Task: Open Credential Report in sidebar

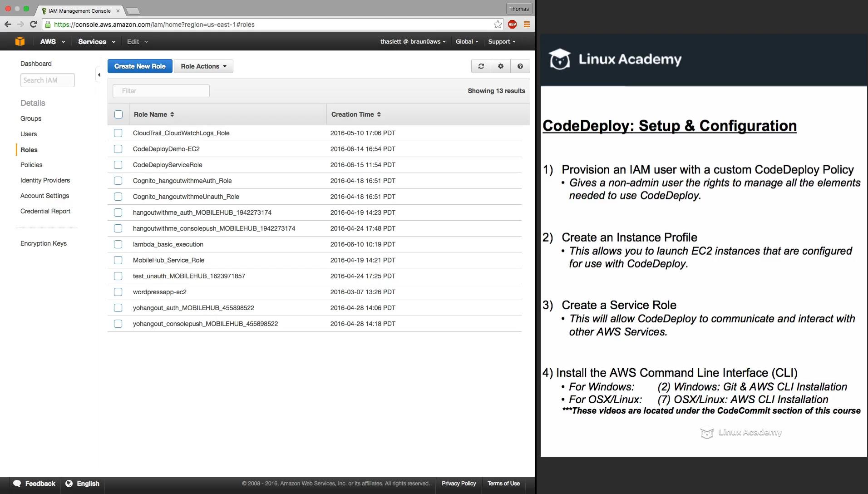Action: (x=45, y=211)
